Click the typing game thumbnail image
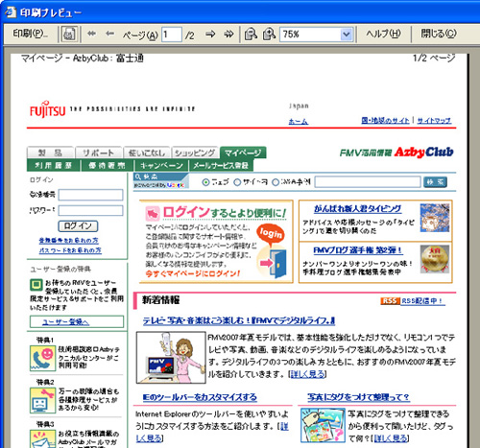This screenshot has width=480, height=448. tap(435, 218)
